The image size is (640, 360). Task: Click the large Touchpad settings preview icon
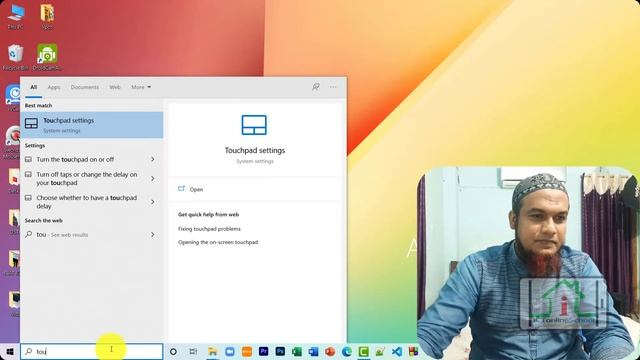point(254,125)
